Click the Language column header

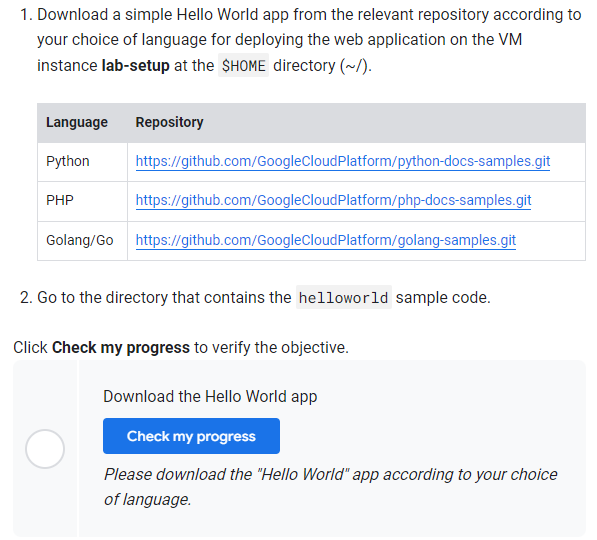pyautogui.click(x=77, y=122)
